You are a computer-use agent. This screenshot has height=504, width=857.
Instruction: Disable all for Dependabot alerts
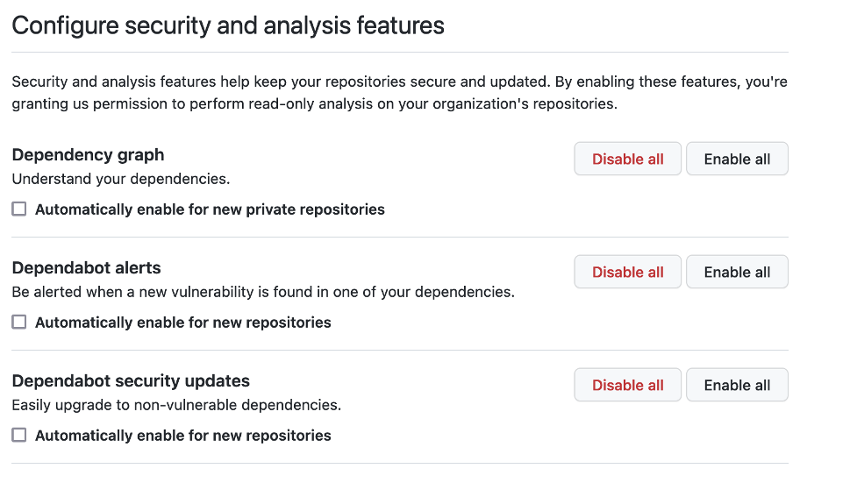tap(627, 273)
